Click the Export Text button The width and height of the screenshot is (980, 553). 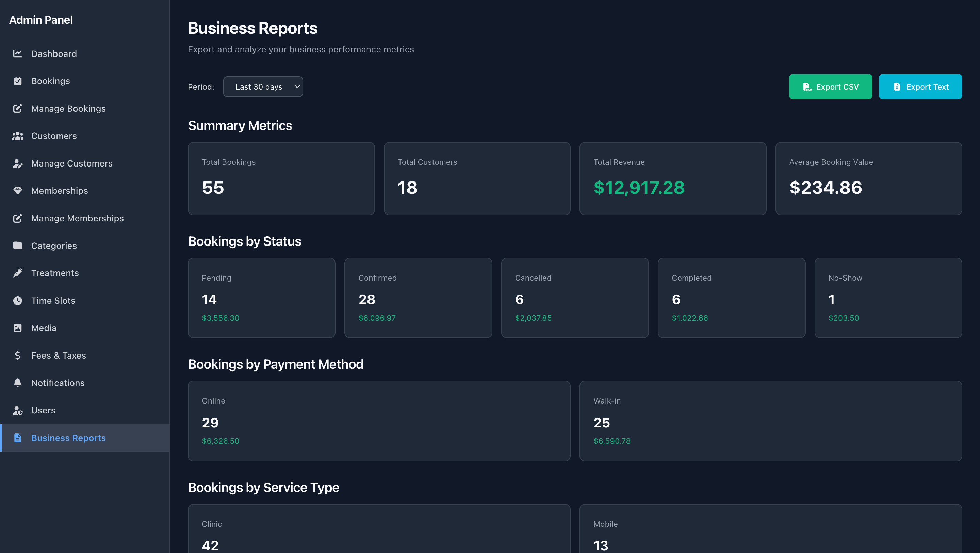click(x=920, y=86)
